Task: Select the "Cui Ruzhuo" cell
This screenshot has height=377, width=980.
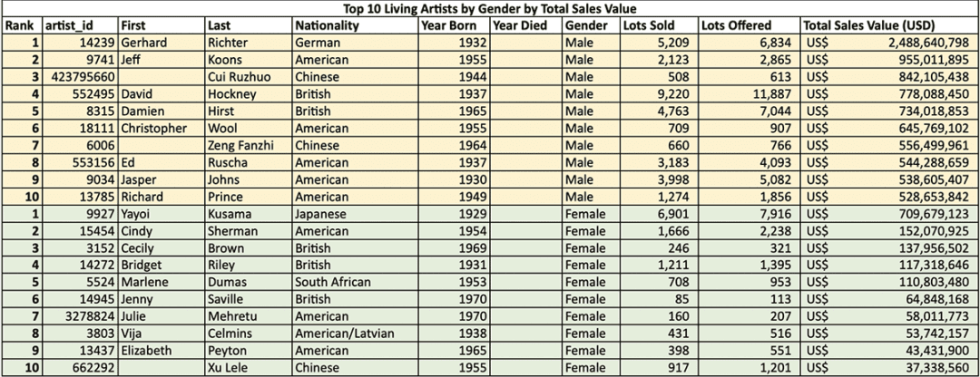Action: (x=238, y=77)
